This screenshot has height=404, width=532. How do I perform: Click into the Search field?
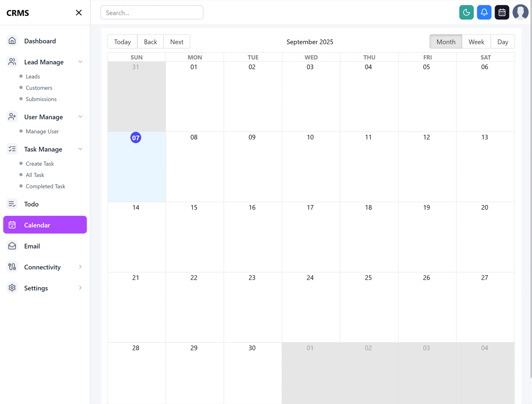tap(152, 12)
